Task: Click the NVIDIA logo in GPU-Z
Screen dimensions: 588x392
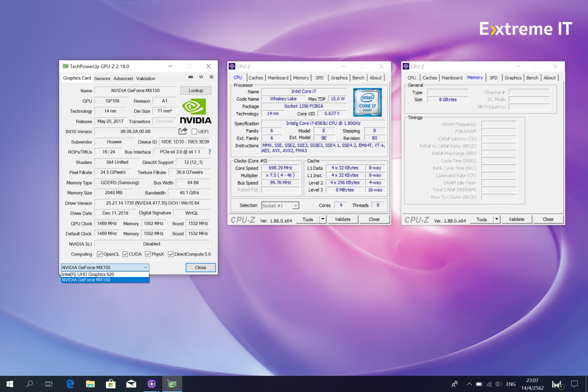Action: point(195,112)
